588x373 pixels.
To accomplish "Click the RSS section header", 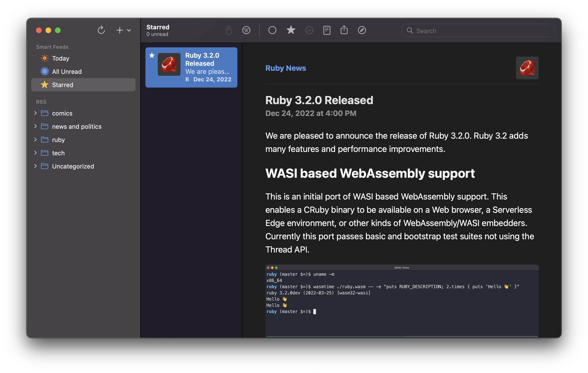I will click(41, 102).
